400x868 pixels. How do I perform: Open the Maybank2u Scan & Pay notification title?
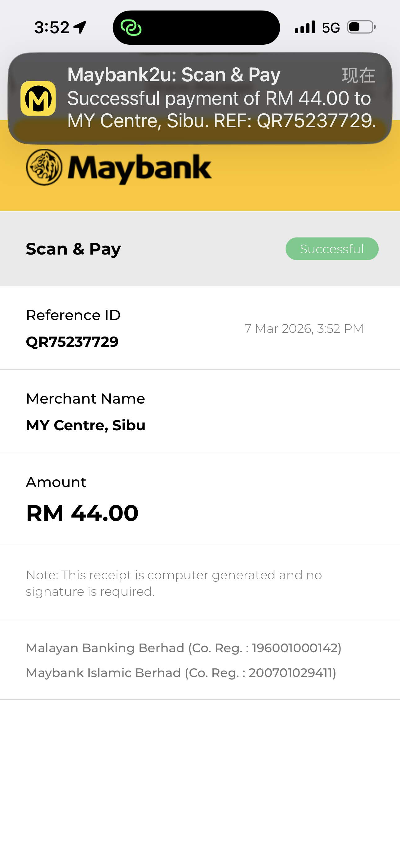click(x=174, y=75)
